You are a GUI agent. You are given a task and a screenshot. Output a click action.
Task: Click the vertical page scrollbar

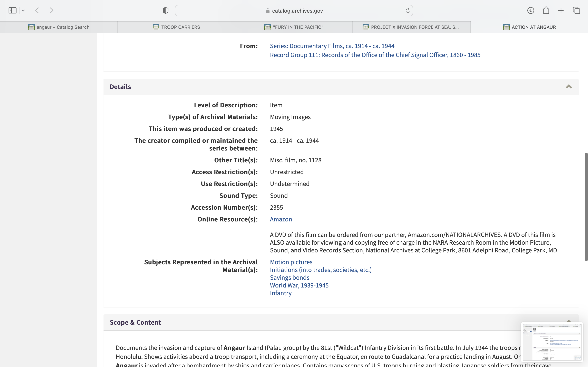coord(586,207)
